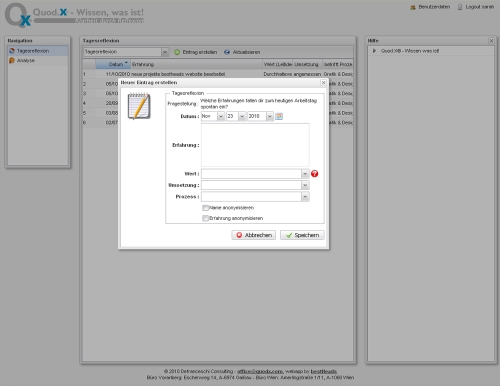Screen dimensions: 500x386
Task: Open the bestHeads link in the footer
Action: (324, 371)
